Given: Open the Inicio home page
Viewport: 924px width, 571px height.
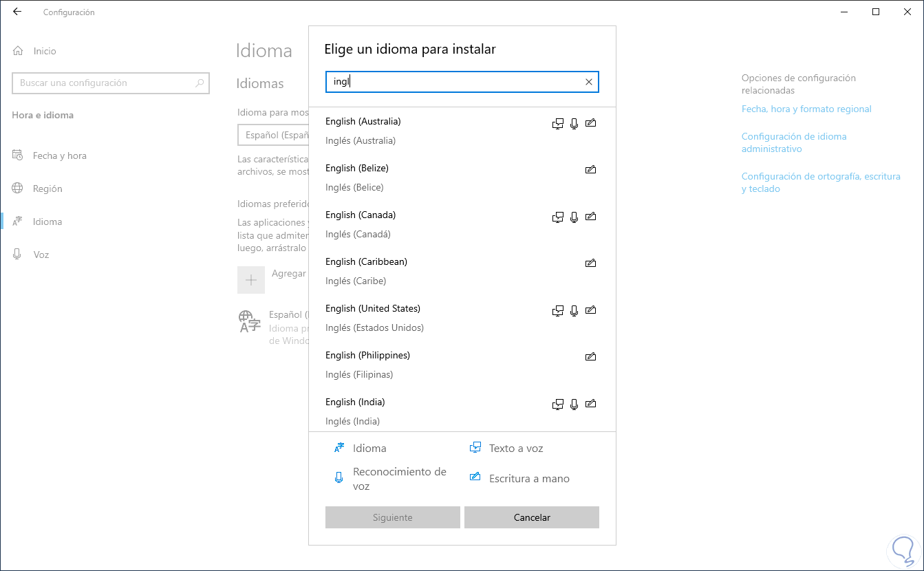Looking at the screenshot, I should [x=45, y=51].
